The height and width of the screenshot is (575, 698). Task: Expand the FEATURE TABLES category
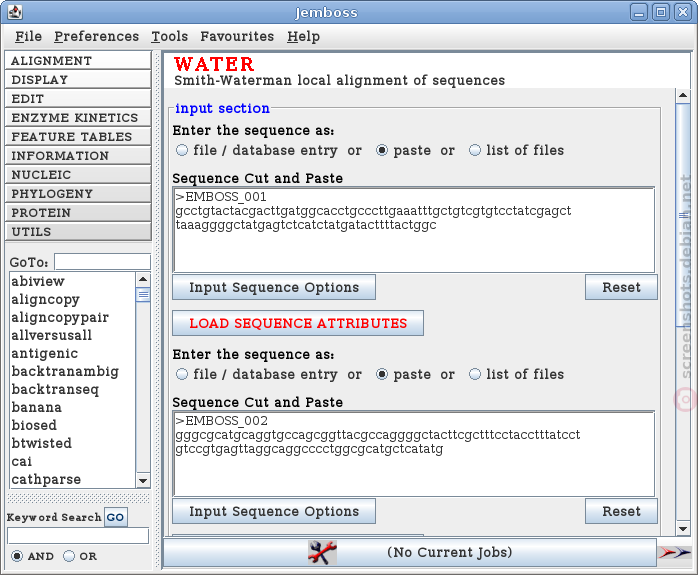coord(78,137)
